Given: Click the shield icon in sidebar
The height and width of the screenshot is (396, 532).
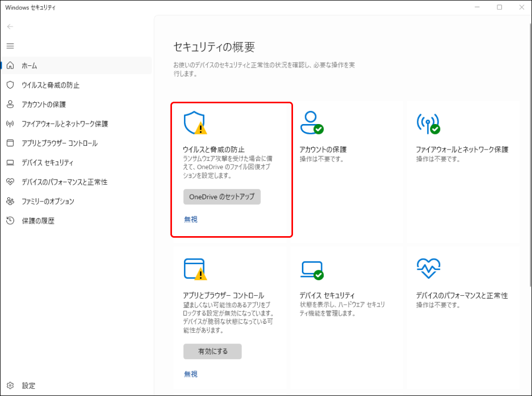Looking at the screenshot, I should pos(10,85).
